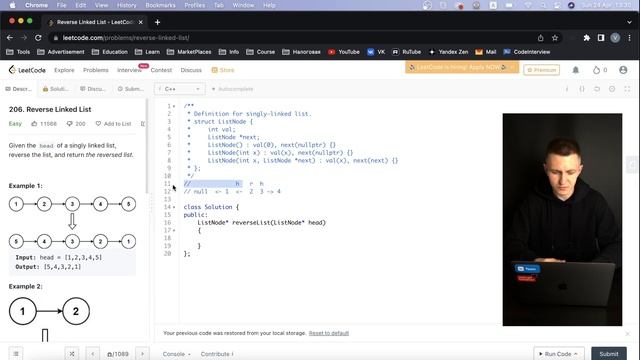Open the Interview nav item
Image resolution: width=640 pixels, height=360 pixels.
[129, 70]
